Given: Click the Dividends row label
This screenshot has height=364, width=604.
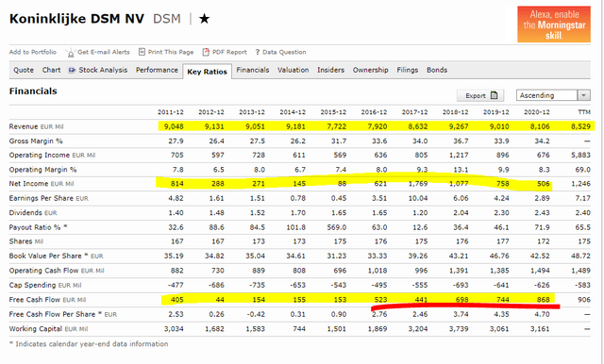Looking at the screenshot, I should [x=33, y=213].
